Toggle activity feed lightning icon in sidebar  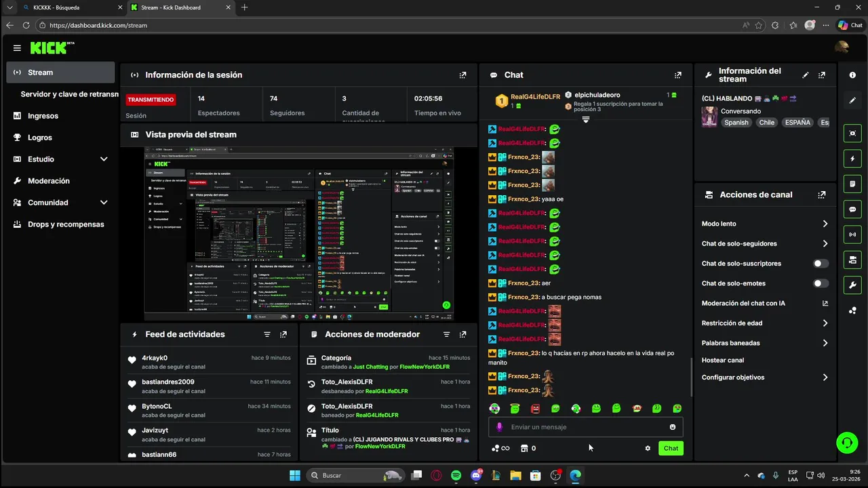(x=852, y=159)
